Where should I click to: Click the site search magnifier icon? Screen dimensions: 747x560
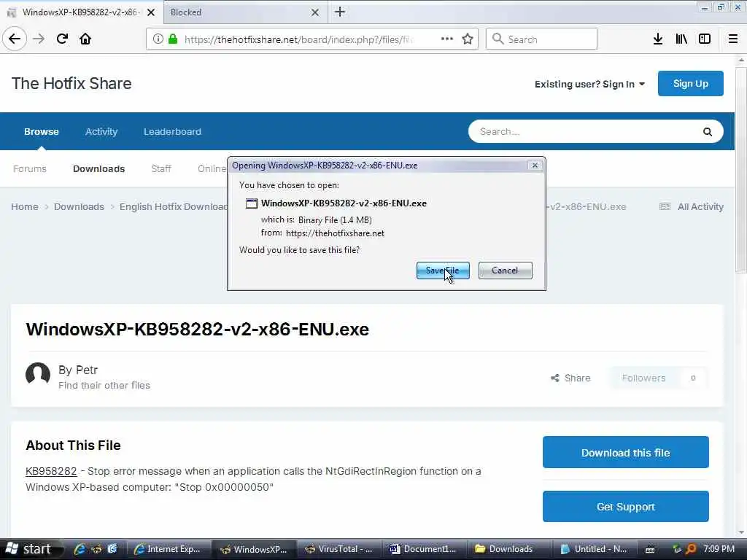(708, 132)
